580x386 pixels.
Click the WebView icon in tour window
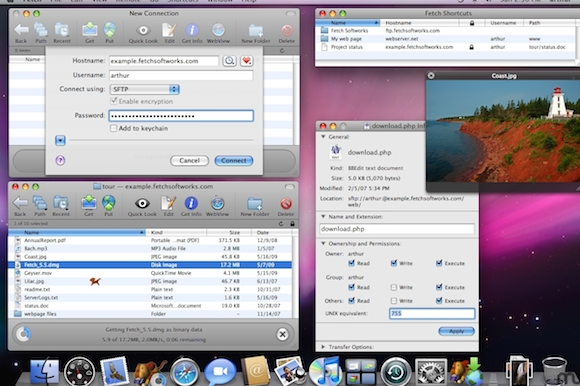pos(218,203)
